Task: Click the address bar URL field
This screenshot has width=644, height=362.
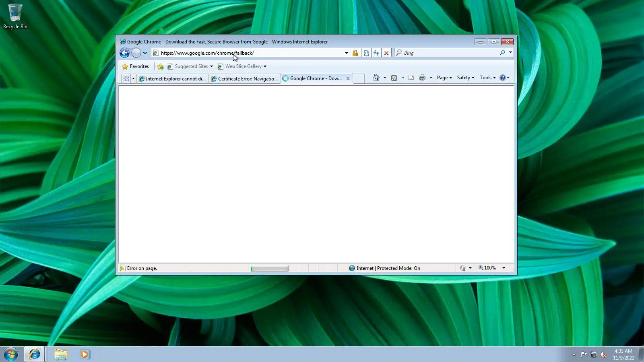Action: coord(248,53)
